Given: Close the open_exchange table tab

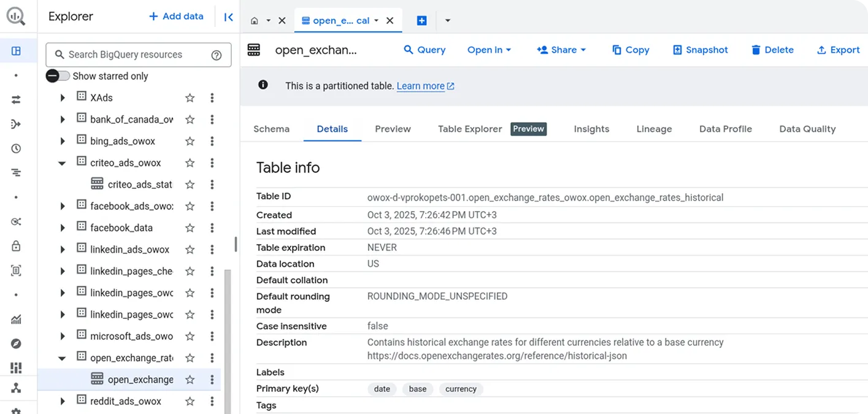Looking at the screenshot, I should click(390, 20).
